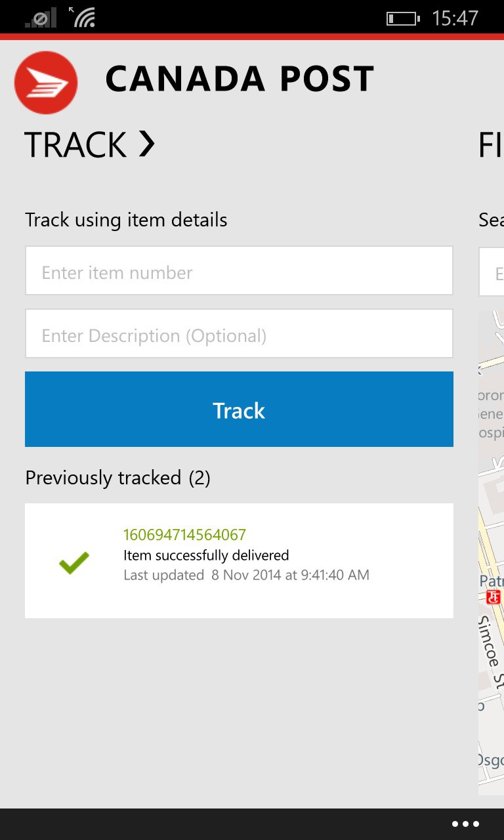The height and width of the screenshot is (840, 504).
Task: Tap the partially visible search field at right
Action: (x=492, y=272)
